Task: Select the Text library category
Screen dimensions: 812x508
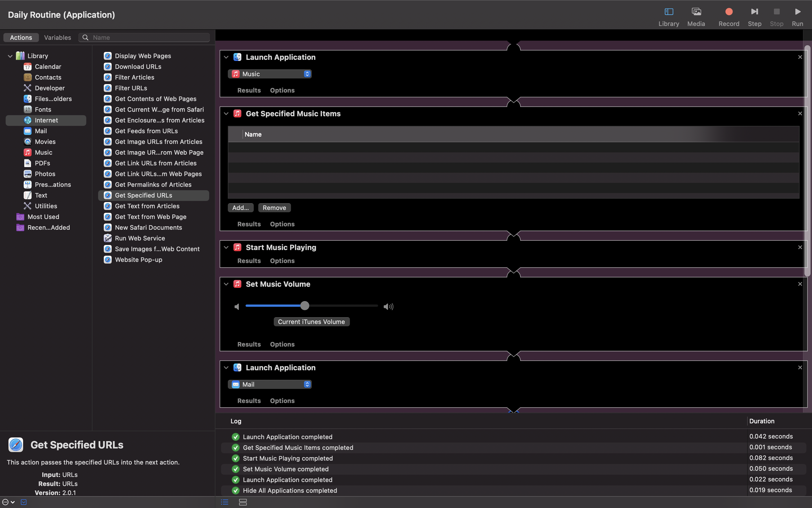Action: tap(46, 196)
